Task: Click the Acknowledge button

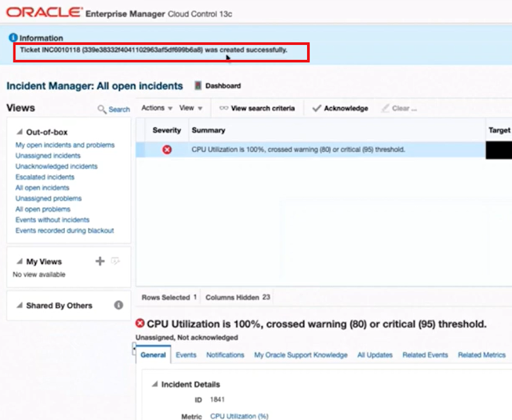Action: tap(340, 108)
